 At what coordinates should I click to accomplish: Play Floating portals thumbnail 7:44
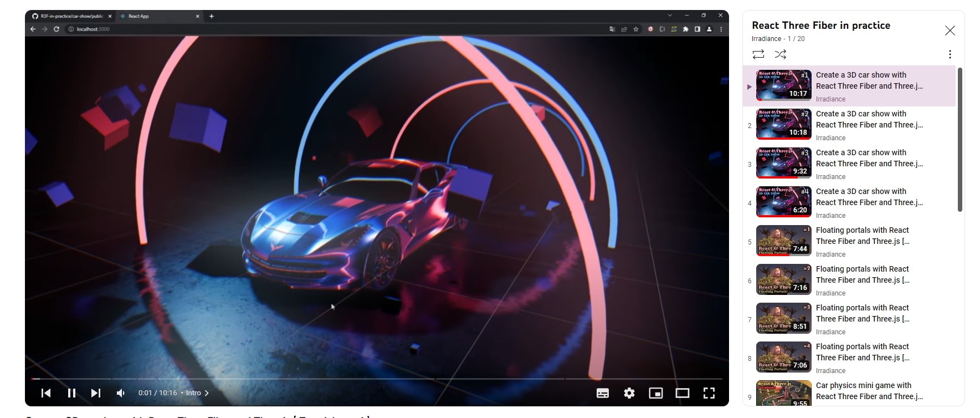point(783,241)
